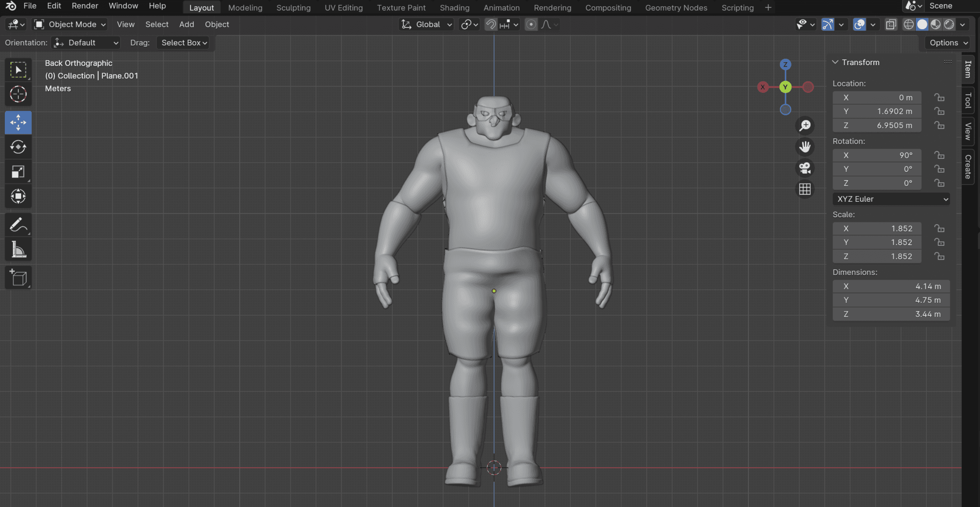The height and width of the screenshot is (507, 980).
Task: Enable snapping with the magnet icon
Action: 490,24
